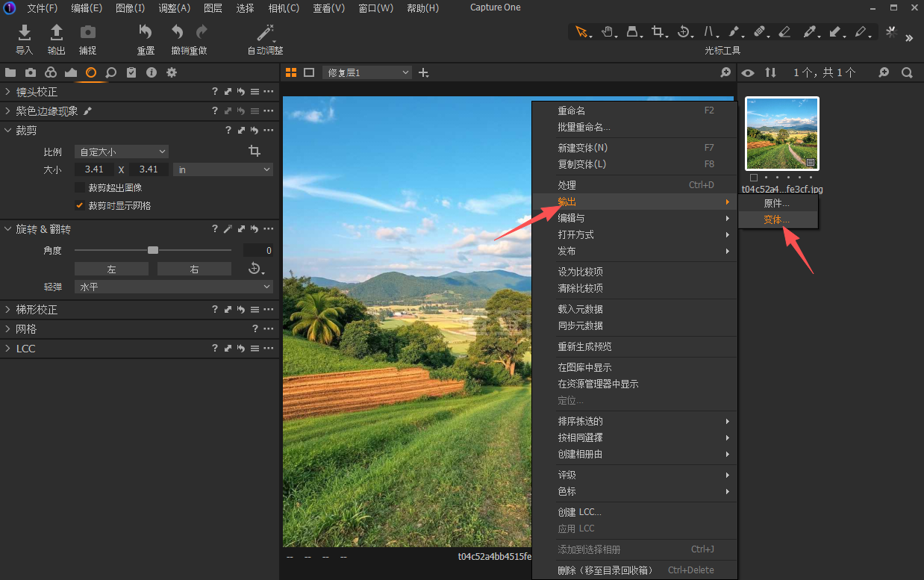Click the rotate freehand icon beside 右
Image resolution: width=924 pixels, height=580 pixels.
pos(255,269)
